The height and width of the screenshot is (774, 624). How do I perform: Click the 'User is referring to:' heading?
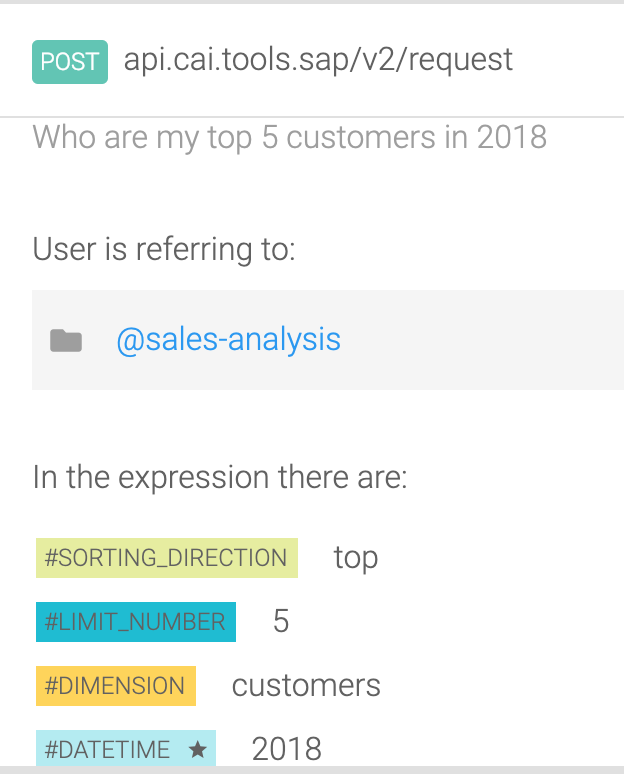[164, 248]
